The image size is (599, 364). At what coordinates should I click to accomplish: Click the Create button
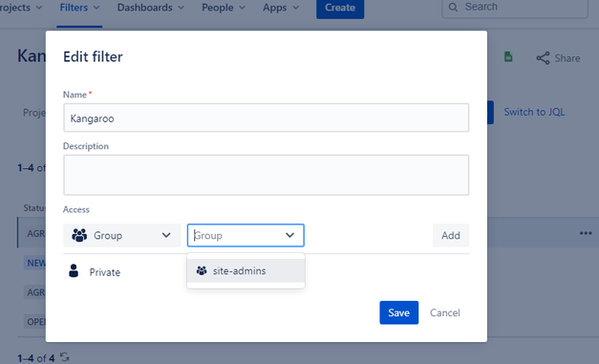click(x=340, y=8)
